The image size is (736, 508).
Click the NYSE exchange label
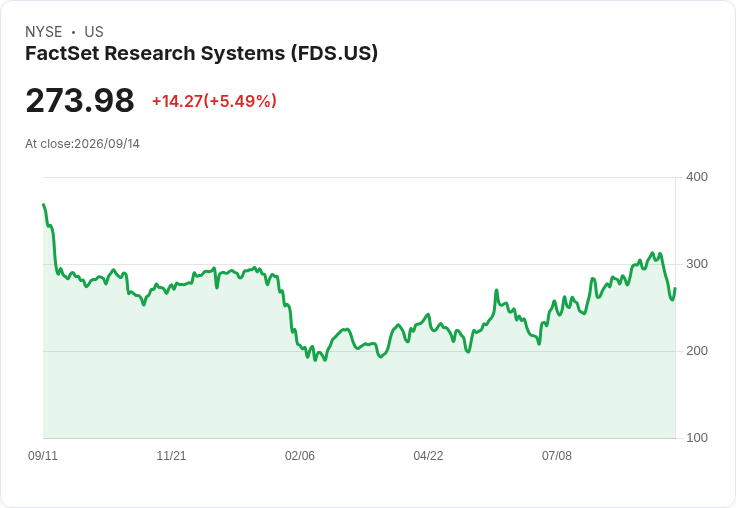(44, 32)
